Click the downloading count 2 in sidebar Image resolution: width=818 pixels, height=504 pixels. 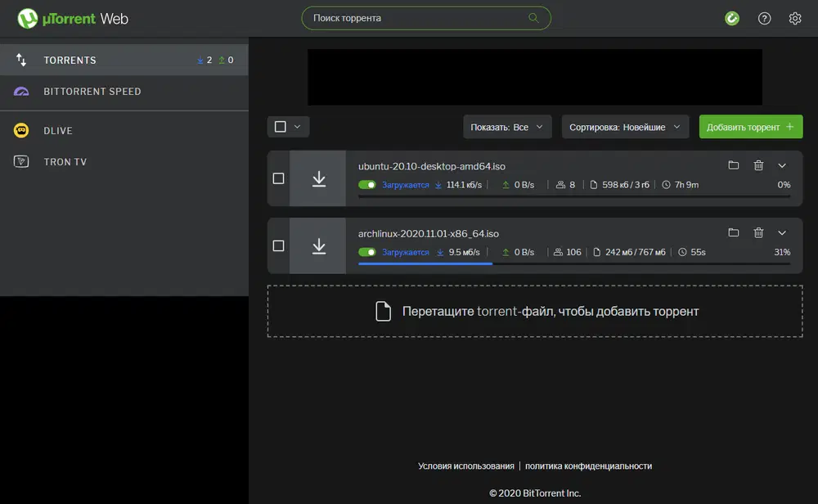209,60
